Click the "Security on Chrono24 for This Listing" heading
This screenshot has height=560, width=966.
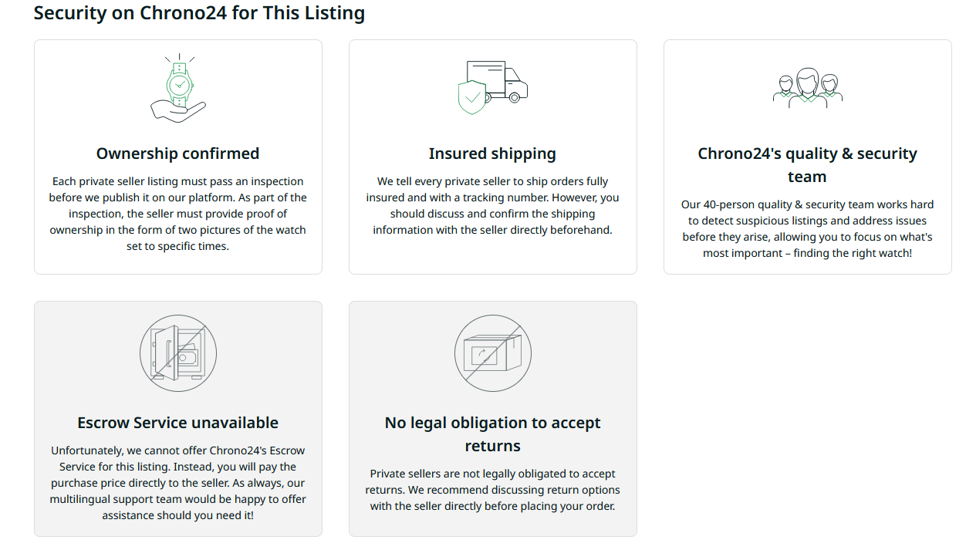[x=199, y=13]
